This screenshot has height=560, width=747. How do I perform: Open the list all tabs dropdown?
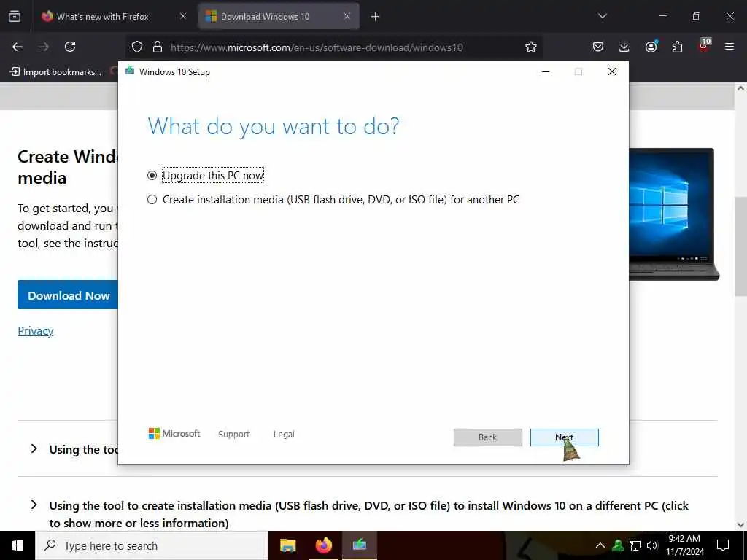click(x=602, y=16)
